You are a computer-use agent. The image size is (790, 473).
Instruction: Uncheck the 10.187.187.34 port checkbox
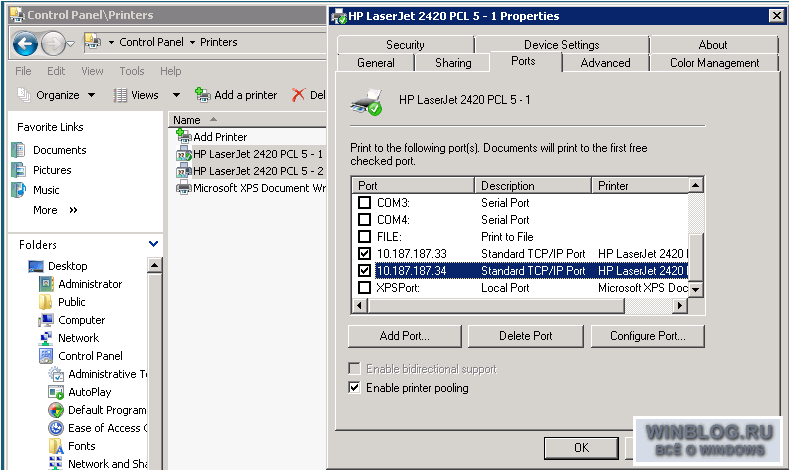[364, 271]
